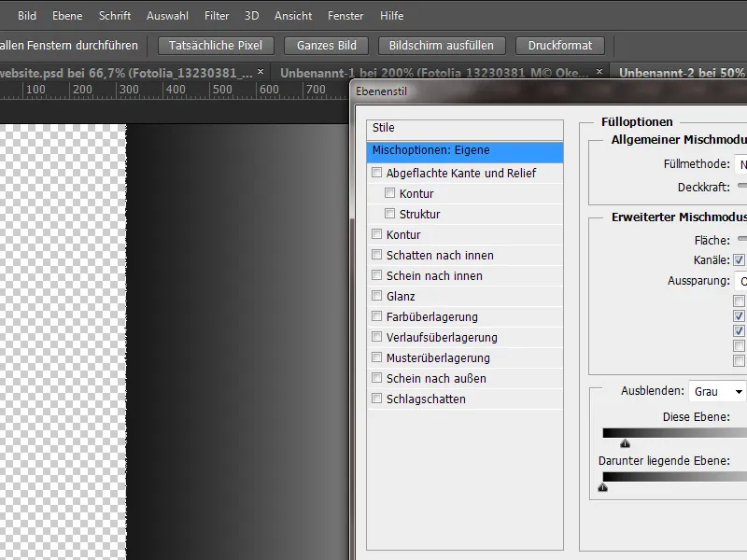
Task: Enable the Struktur checkbox
Action: click(389, 214)
